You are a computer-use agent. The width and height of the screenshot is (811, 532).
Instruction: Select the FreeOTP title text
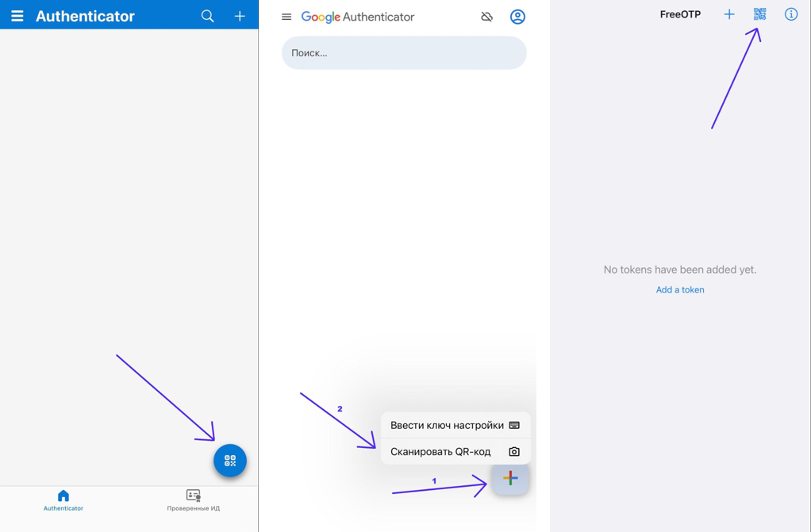click(x=680, y=14)
